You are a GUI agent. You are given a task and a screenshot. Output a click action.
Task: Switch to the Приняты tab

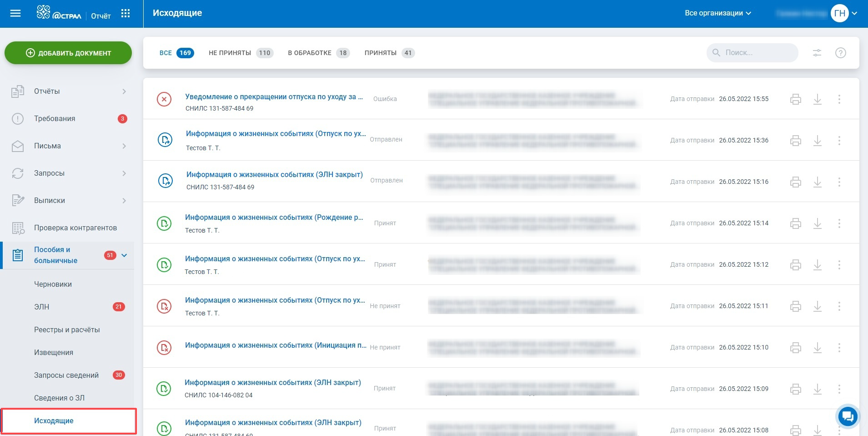389,53
